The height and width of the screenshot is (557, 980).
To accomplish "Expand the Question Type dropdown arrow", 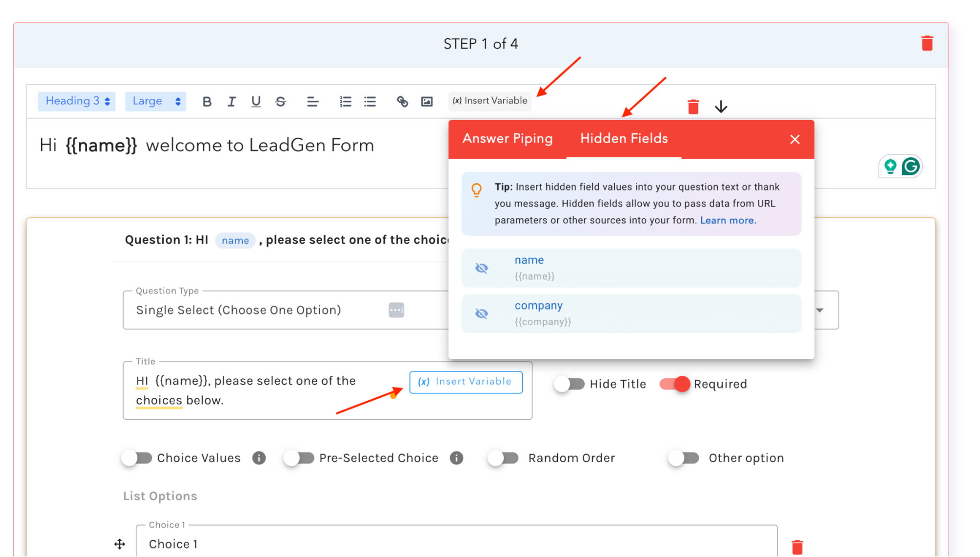I will (x=819, y=310).
